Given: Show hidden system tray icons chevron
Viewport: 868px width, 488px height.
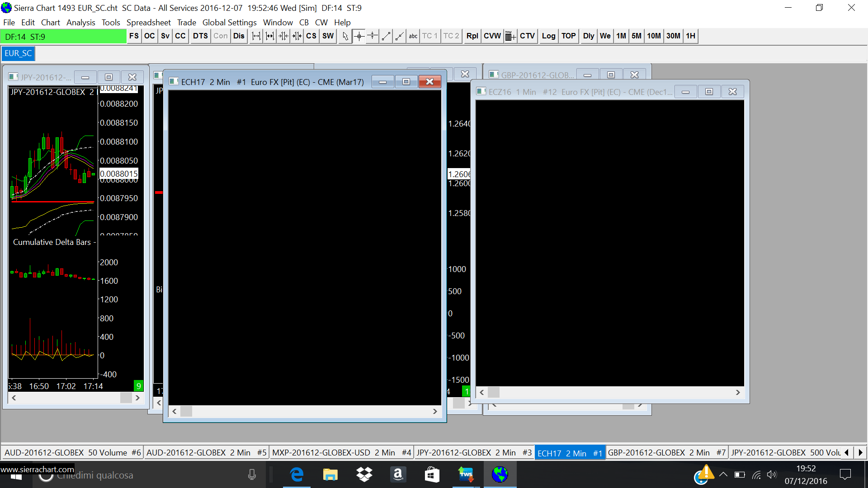Looking at the screenshot, I should [723, 474].
